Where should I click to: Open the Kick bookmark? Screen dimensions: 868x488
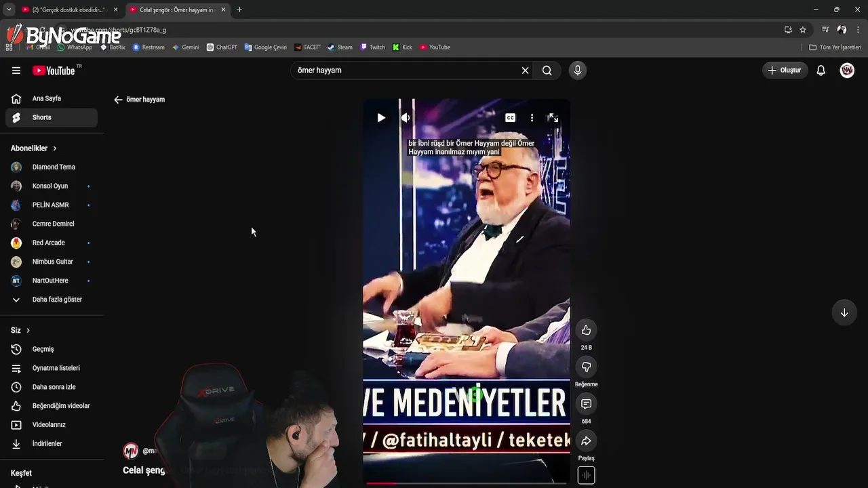(x=402, y=47)
